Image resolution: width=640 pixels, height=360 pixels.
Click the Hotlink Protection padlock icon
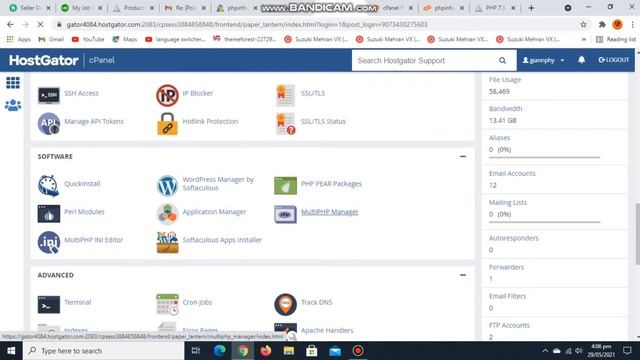click(x=167, y=124)
